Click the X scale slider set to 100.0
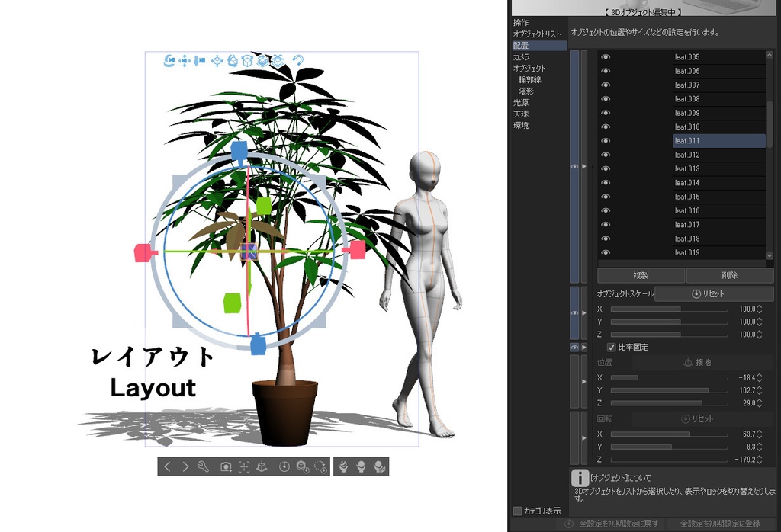Screen dimensions: 781x532 point(670,309)
